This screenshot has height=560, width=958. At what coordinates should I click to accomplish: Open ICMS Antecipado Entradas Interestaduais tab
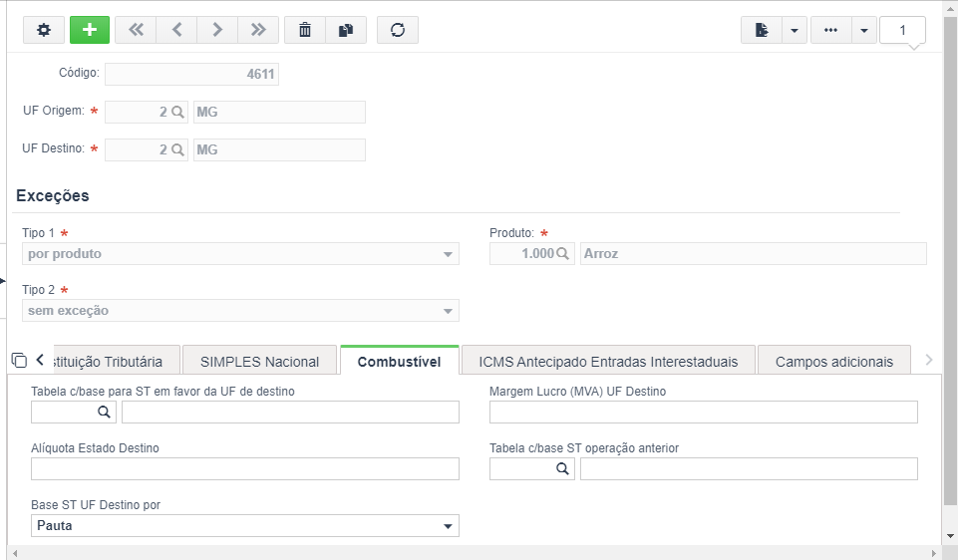coord(608,362)
